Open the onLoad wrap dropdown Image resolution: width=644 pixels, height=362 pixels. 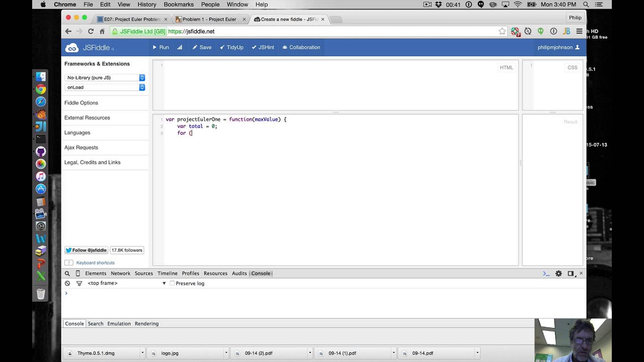point(105,87)
